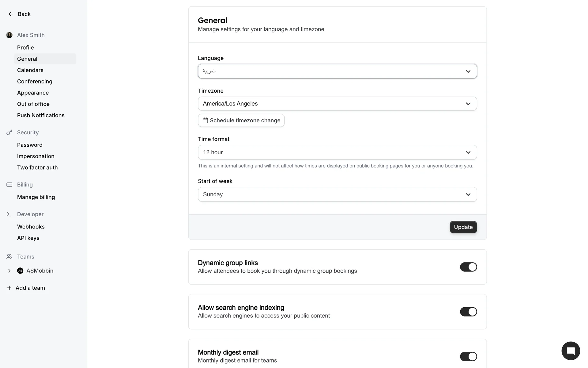Disable the Dynamic group links toggle
The height and width of the screenshot is (368, 588).
click(468, 267)
